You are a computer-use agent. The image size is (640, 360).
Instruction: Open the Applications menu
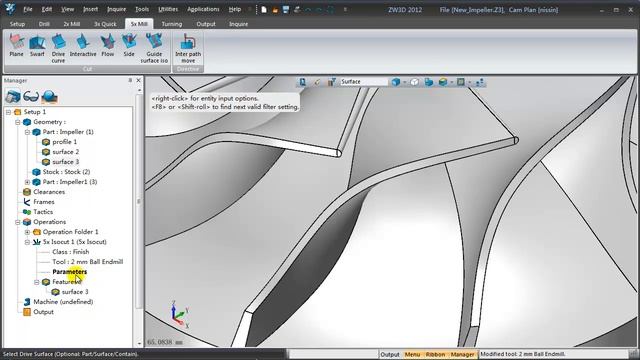pyautogui.click(x=203, y=9)
